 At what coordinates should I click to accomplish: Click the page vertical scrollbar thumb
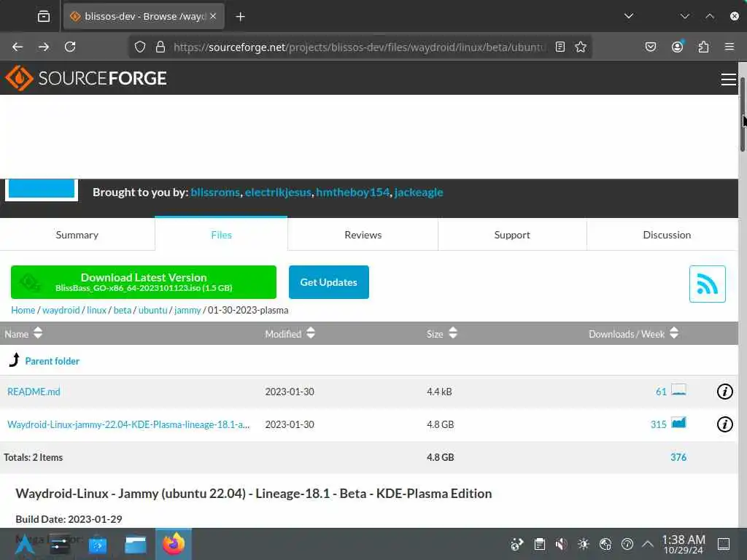tap(742, 113)
